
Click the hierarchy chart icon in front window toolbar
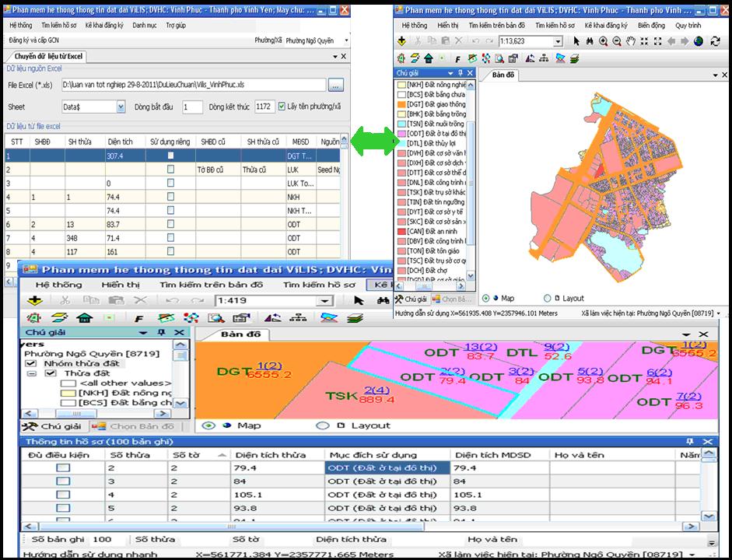pos(298,318)
